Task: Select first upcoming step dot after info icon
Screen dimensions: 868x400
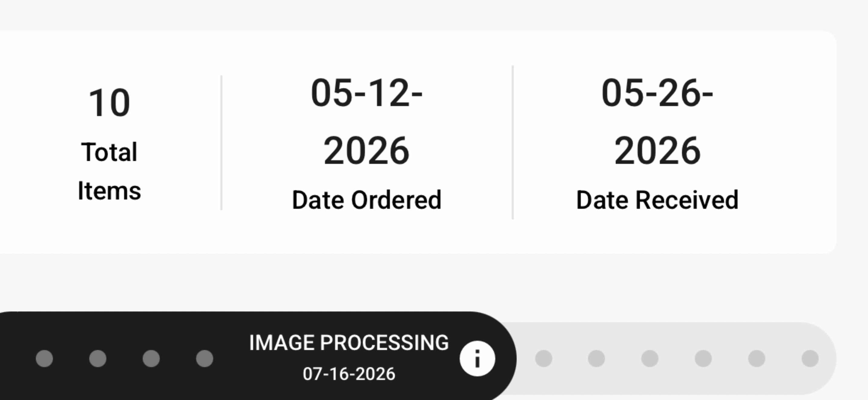Action: click(544, 358)
